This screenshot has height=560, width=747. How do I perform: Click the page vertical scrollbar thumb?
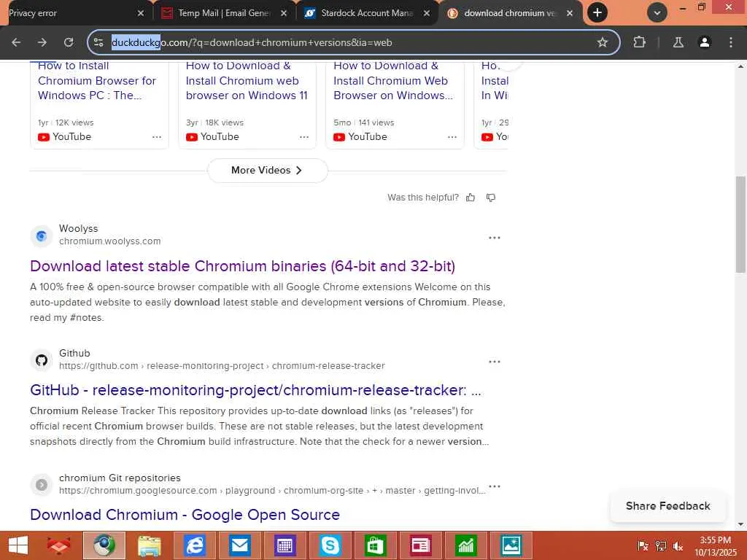click(x=740, y=224)
